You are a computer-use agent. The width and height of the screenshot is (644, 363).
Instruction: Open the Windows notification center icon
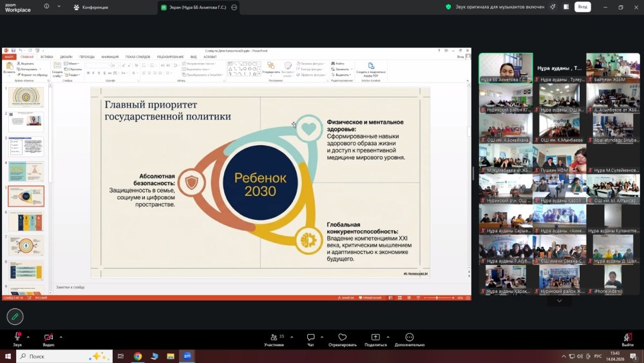click(x=634, y=356)
